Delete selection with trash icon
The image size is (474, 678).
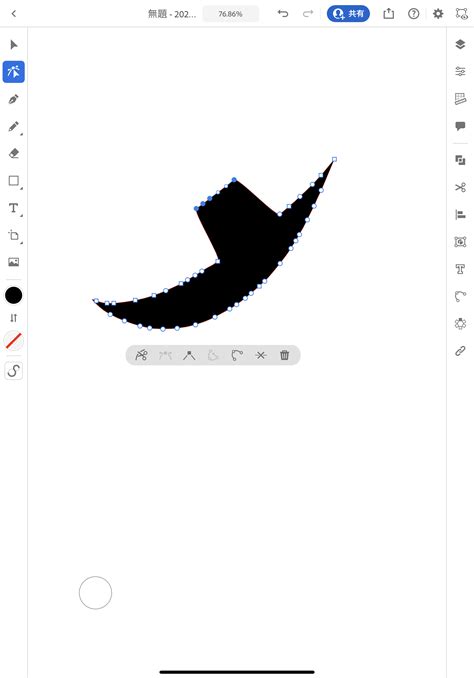[285, 355]
